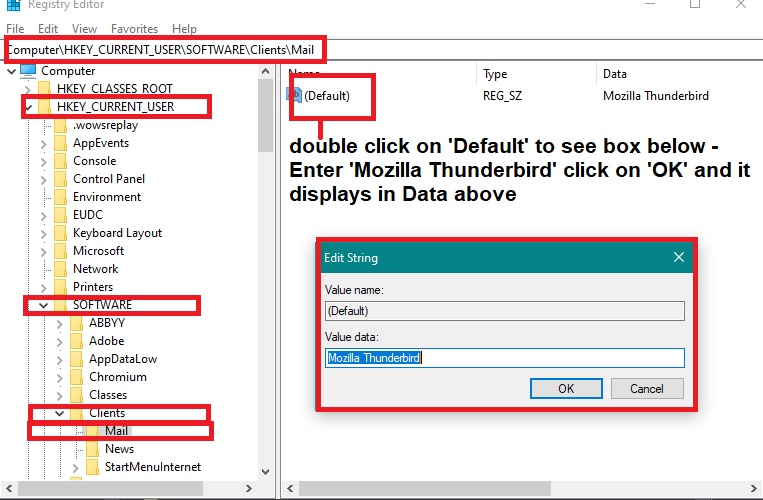Click the AppDataLow folder icon
763x500 pixels.
[x=76, y=359]
